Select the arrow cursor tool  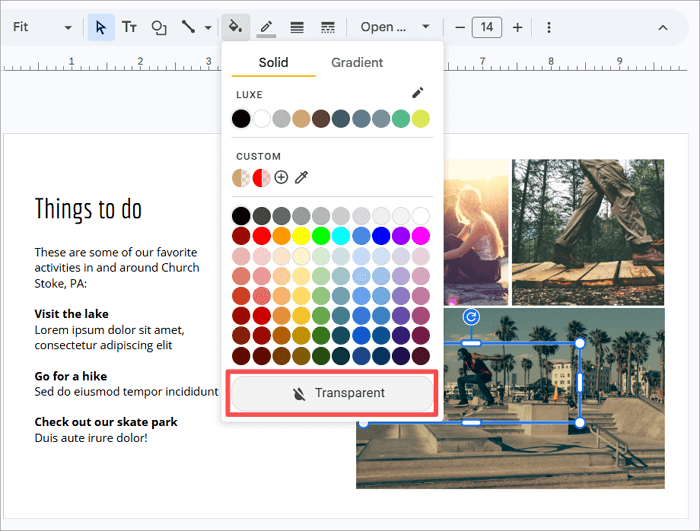pos(101,27)
